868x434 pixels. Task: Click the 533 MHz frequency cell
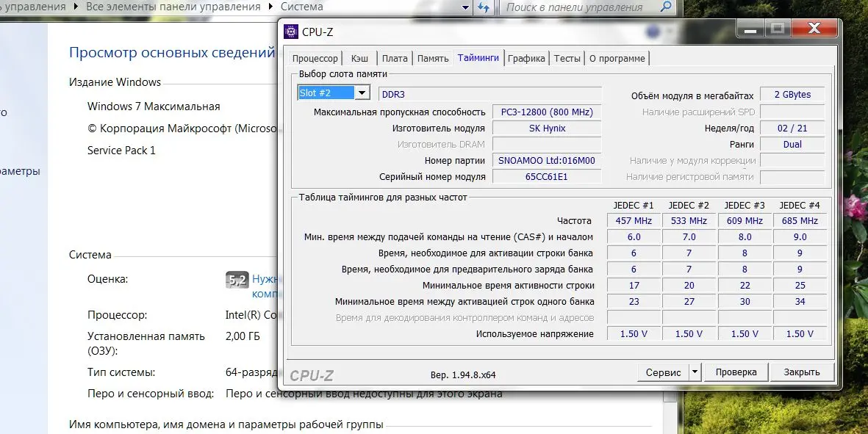click(689, 220)
